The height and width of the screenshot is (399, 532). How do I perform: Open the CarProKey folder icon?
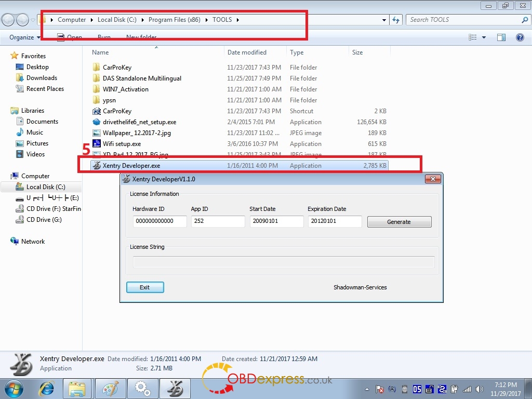tap(96, 68)
